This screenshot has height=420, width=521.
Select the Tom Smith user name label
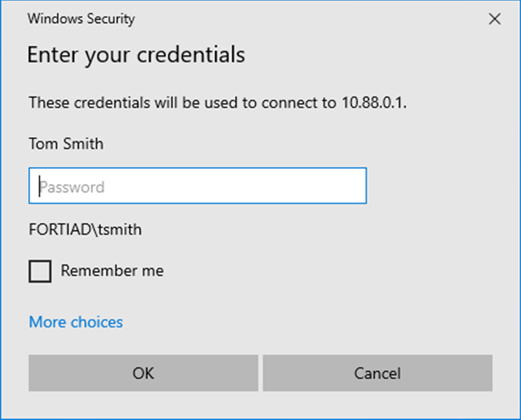tap(66, 143)
